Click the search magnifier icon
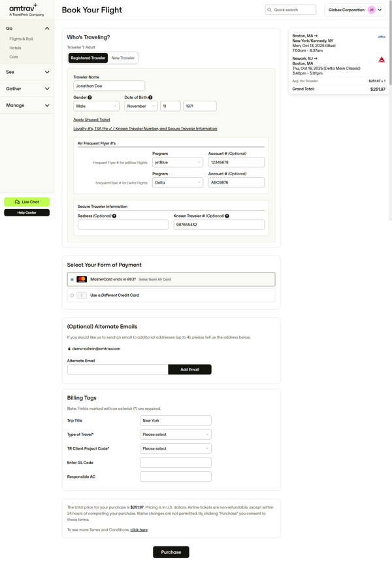Screen dimensions: 392x566 [x=269, y=10]
